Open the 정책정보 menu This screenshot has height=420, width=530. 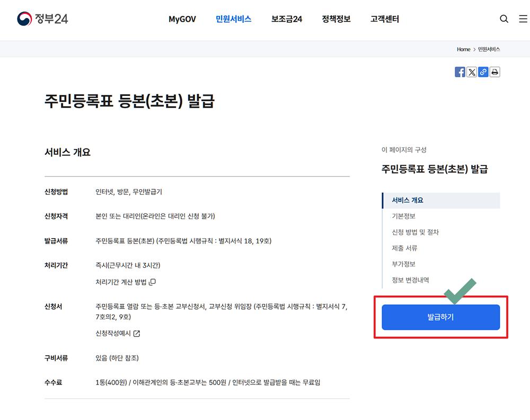(x=335, y=19)
